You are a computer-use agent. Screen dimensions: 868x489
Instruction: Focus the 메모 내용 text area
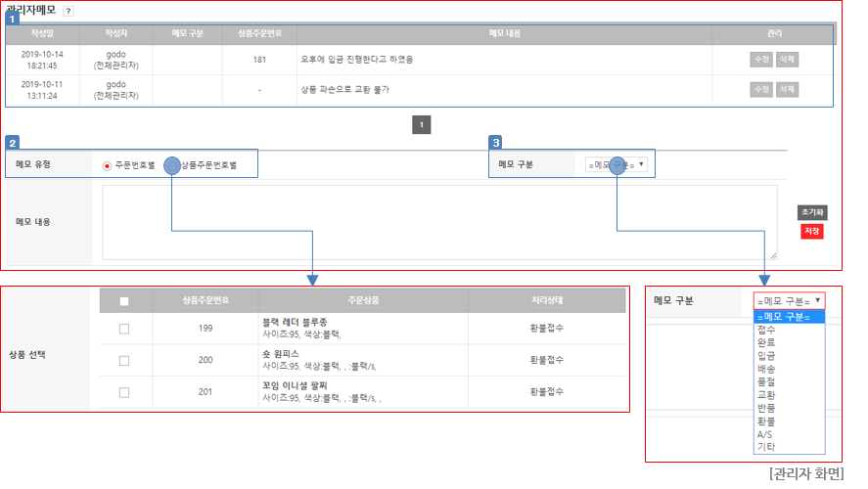pos(439,222)
